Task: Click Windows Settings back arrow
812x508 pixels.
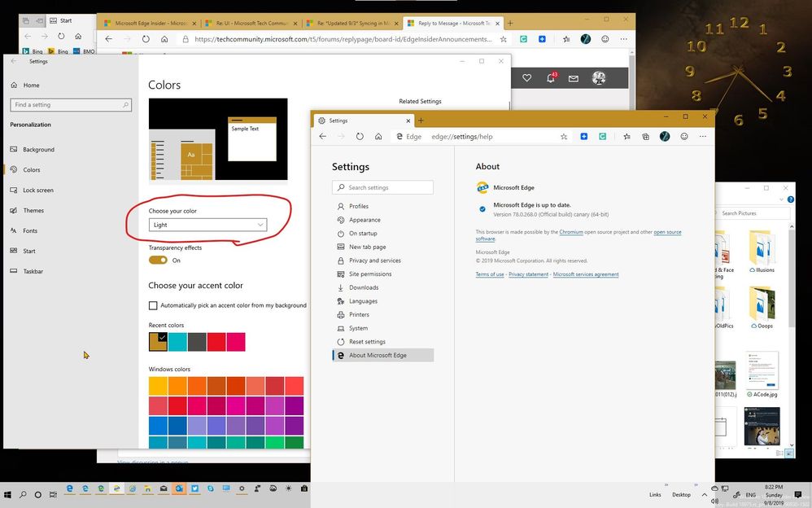Action: coord(14,61)
